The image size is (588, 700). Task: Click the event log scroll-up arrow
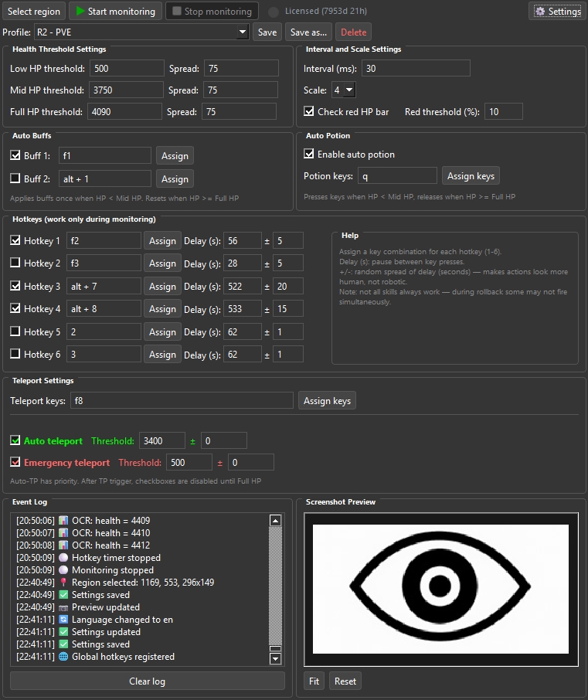[276, 521]
